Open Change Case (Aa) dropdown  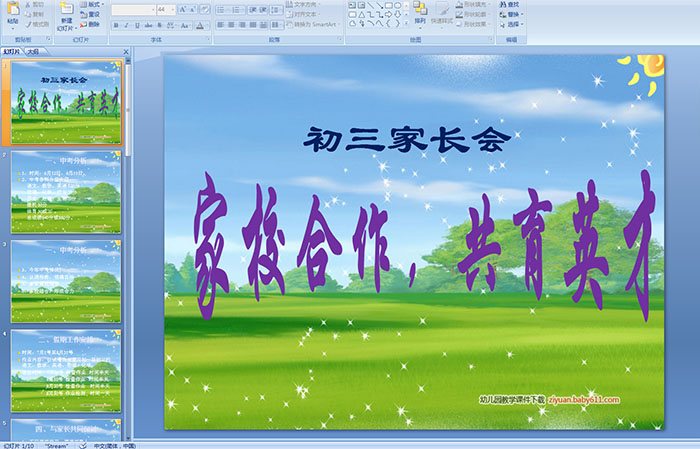pos(185,25)
